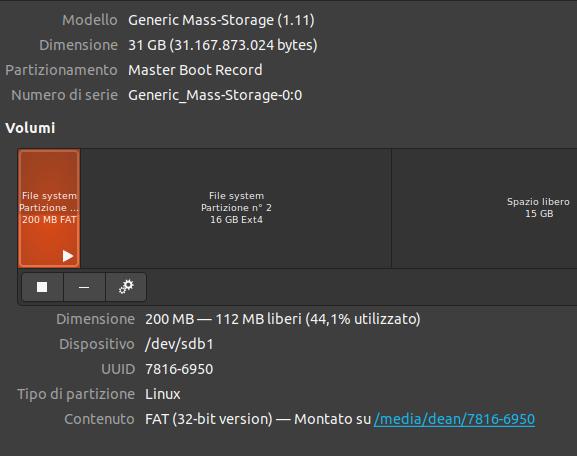Click the serial number Generic_Mass-Storage-0:0

click(x=215, y=95)
